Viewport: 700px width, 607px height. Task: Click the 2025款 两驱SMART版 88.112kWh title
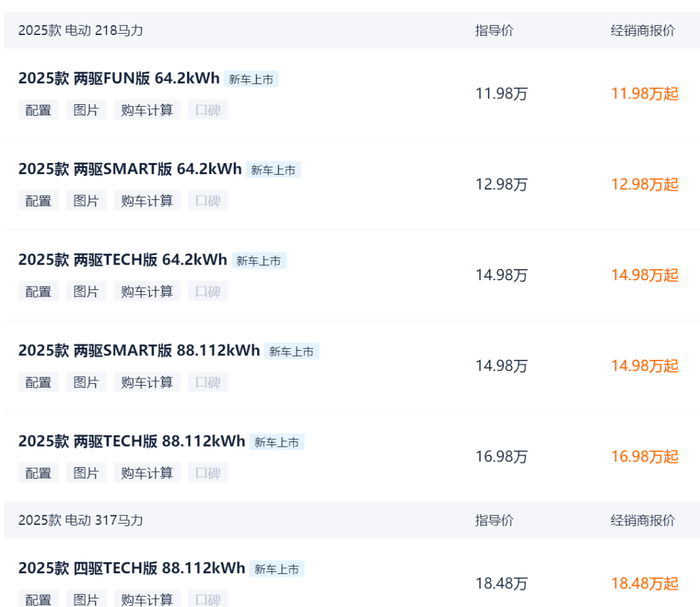138,351
